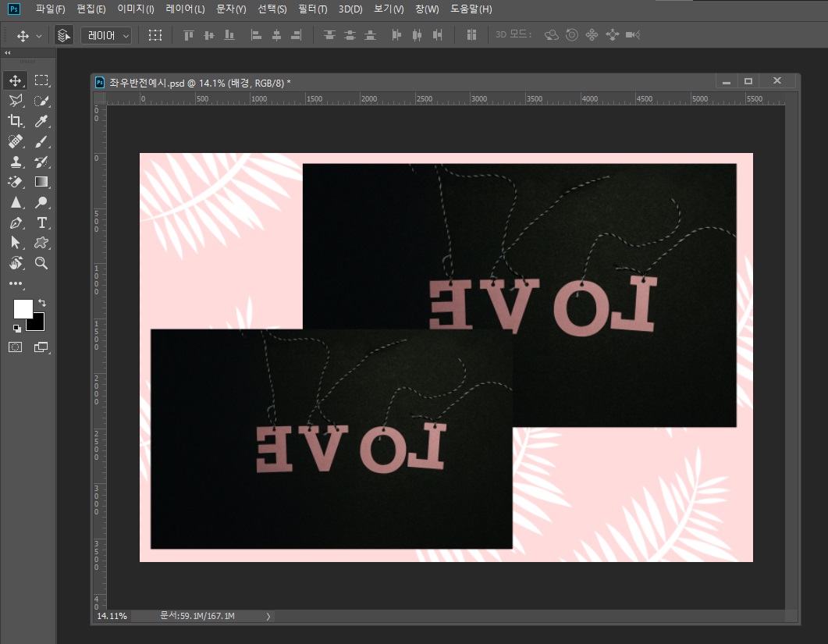This screenshot has height=644, width=828.
Task: Select the Gradient tool
Action: click(41, 182)
